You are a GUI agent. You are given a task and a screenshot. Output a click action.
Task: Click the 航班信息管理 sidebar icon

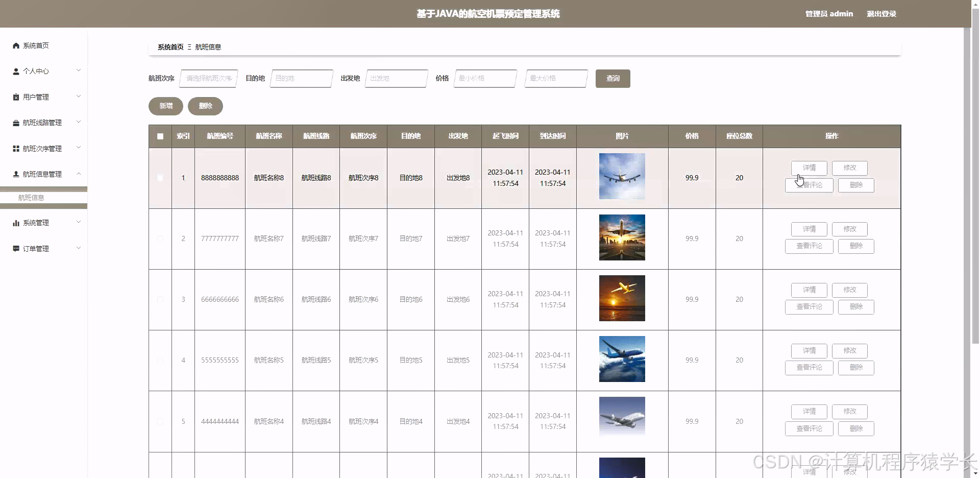[16, 174]
